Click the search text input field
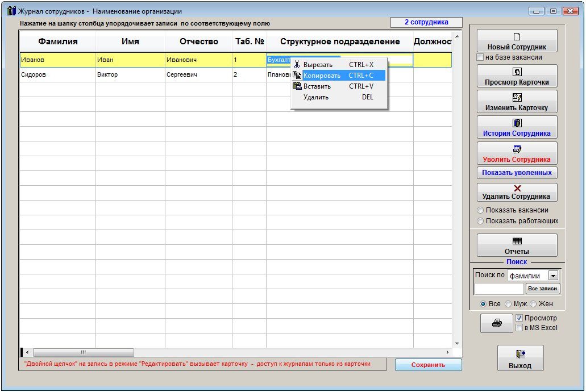The width and height of the screenshot is (586, 392). pos(499,289)
